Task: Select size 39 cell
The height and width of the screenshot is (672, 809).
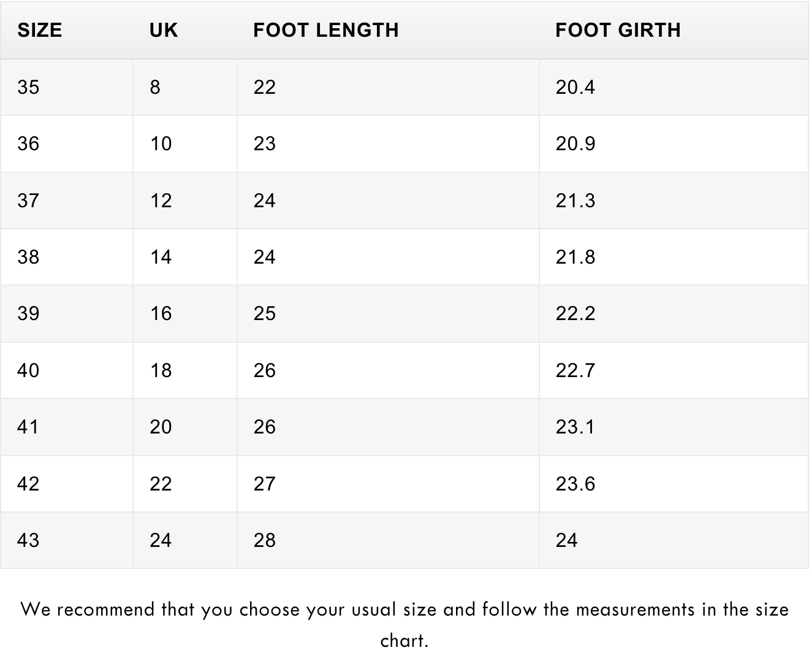Action: 66,314
